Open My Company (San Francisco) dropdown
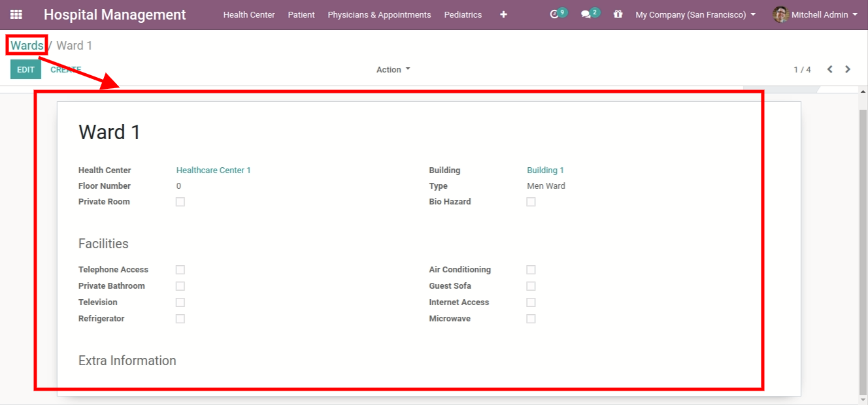 [x=695, y=14]
